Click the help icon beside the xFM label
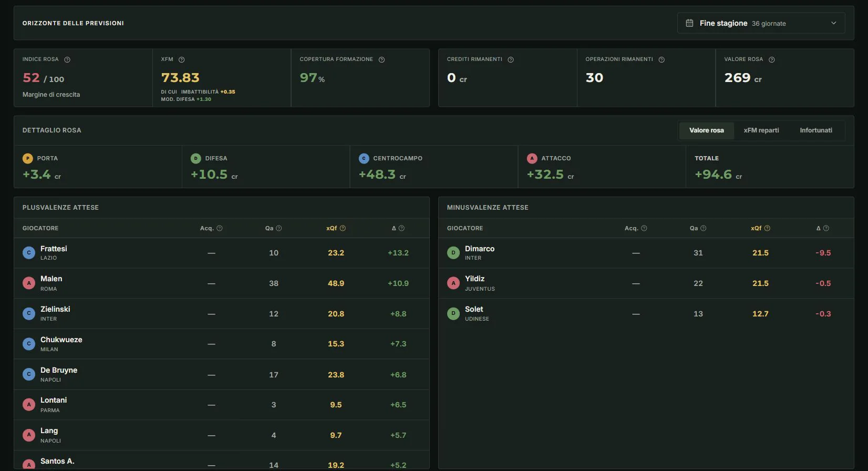The width and height of the screenshot is (868, 471). 182,60
